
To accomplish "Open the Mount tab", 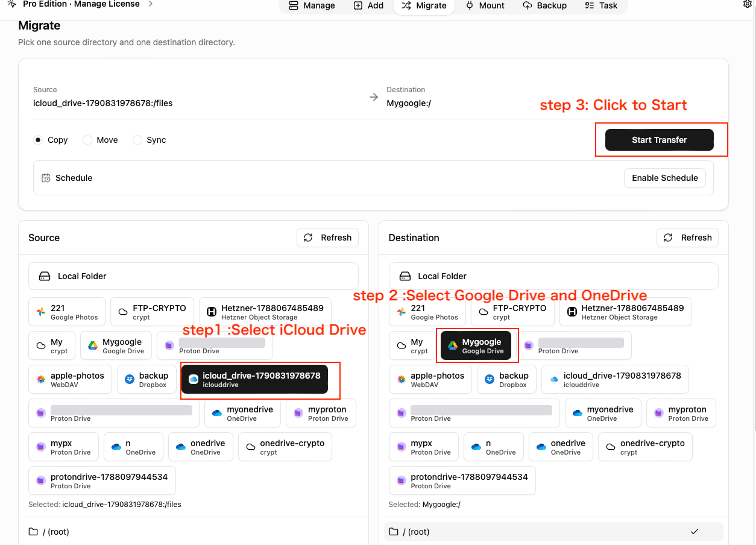I will 485,5.
